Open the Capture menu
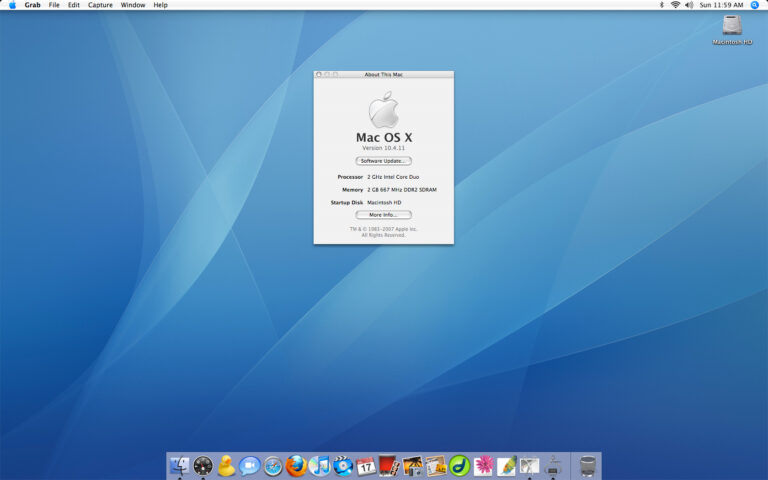 pos(100,5)
